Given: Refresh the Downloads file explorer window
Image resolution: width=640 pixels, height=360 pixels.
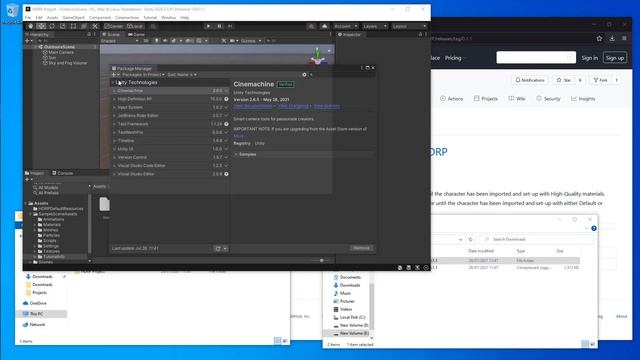Looking at the screenshot, I should point(471,239).
